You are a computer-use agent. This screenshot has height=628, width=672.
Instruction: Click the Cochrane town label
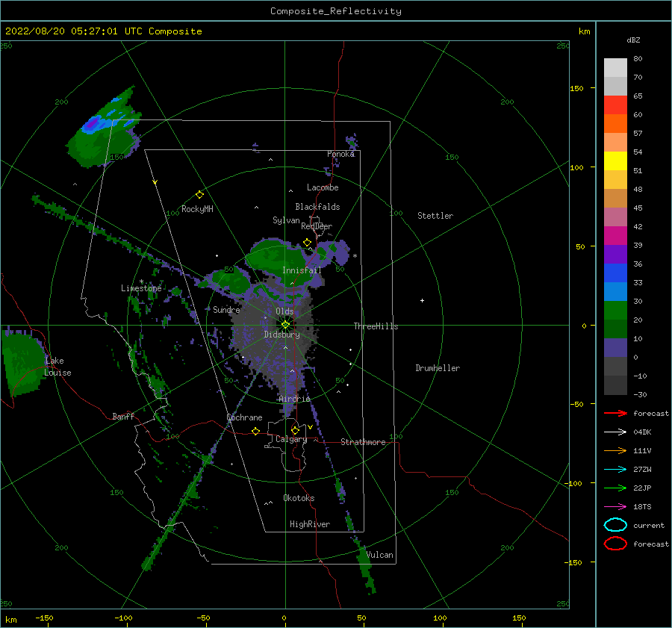pyautogui.click(x=244, y=417)
